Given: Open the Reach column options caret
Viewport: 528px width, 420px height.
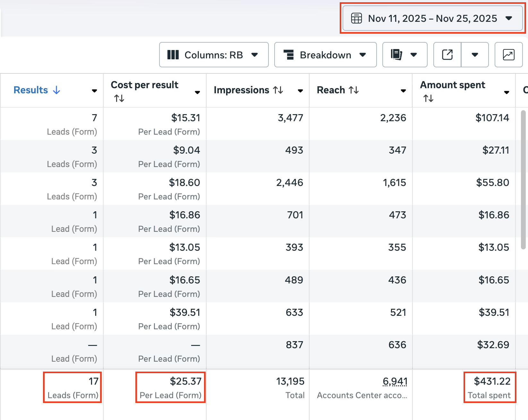Looking at the screenshot, I should (x=403, y=91).
